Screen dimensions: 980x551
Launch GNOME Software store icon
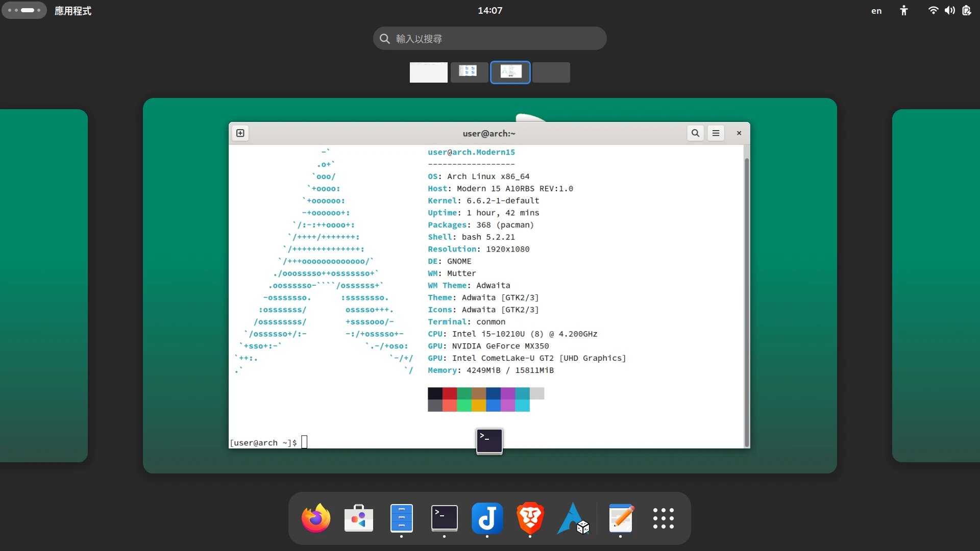point(358,518)
